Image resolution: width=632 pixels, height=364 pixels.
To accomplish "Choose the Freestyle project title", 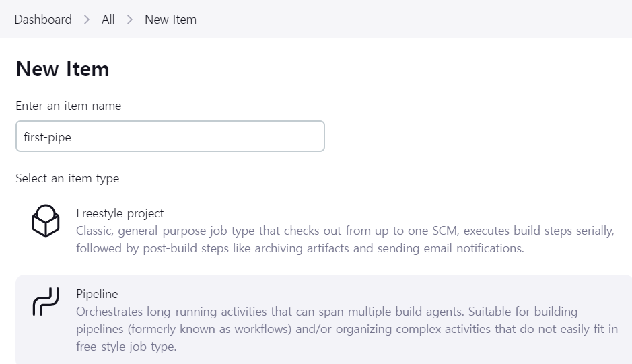I will 120,213.
